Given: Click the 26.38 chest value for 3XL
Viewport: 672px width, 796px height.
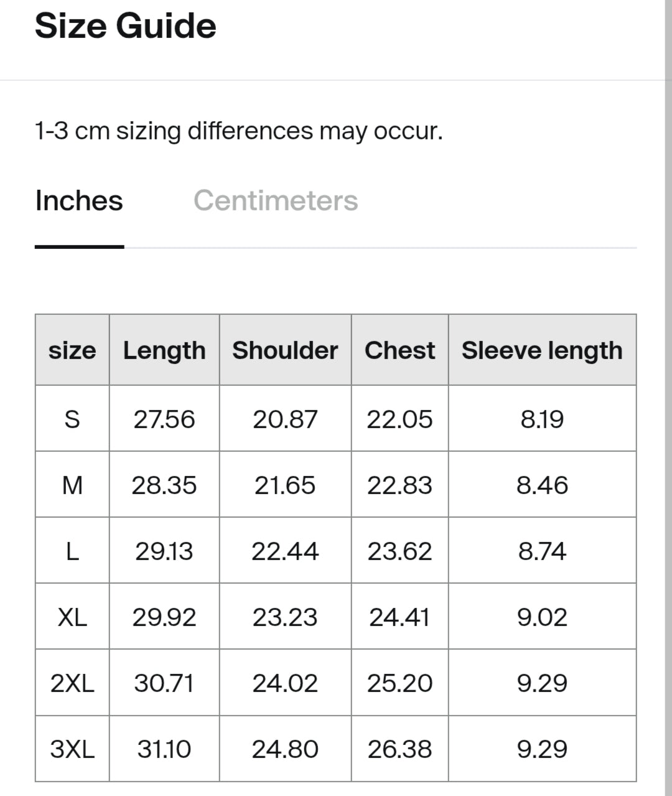Looking at the screenshot, I should 399,749.
